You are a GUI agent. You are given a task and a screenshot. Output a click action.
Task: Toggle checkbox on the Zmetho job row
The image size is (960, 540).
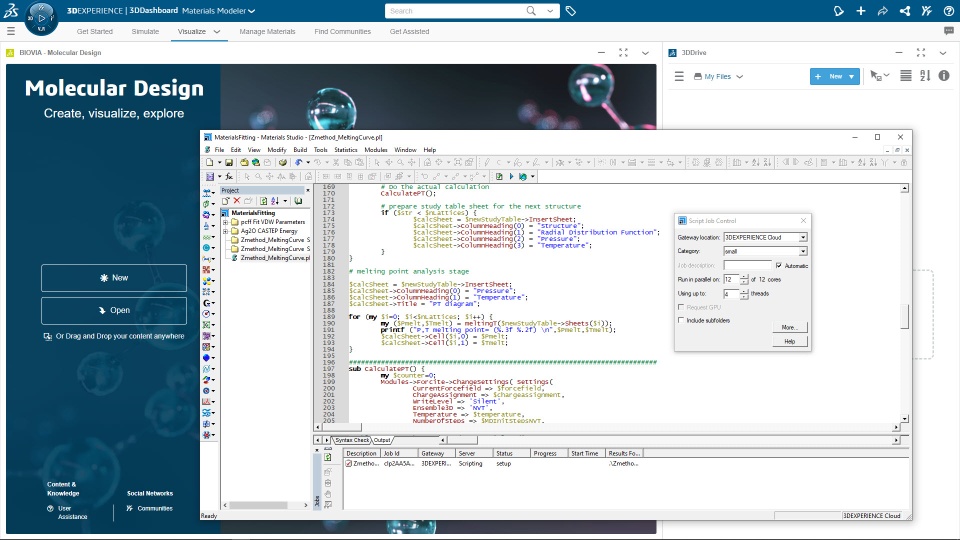[x=348, y=464]
